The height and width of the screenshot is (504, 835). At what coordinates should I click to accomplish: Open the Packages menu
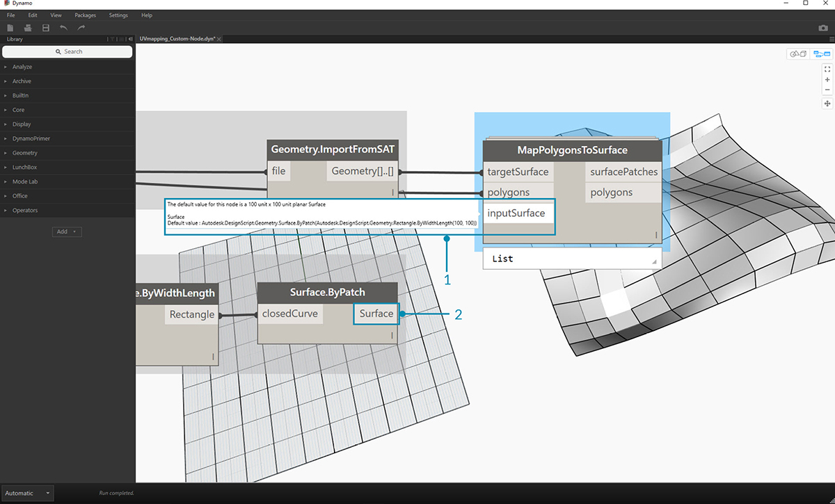point(85,15)
